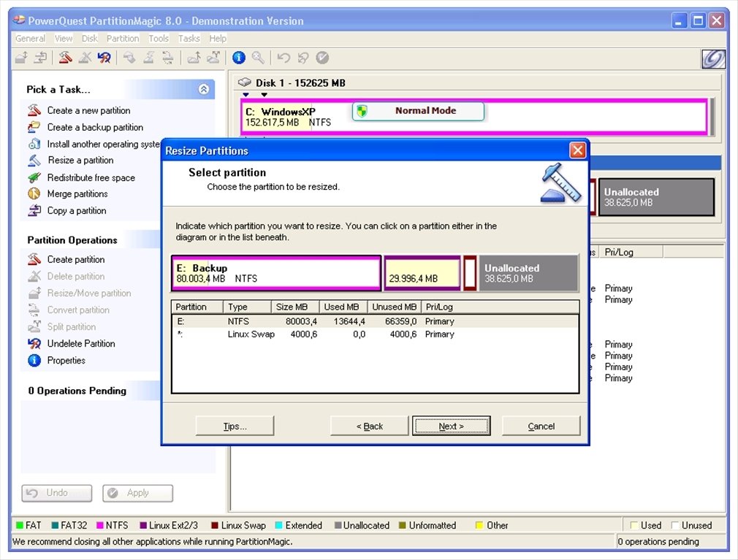Click the Undelete partition icon in the toolbar

(x=104, y=58)
